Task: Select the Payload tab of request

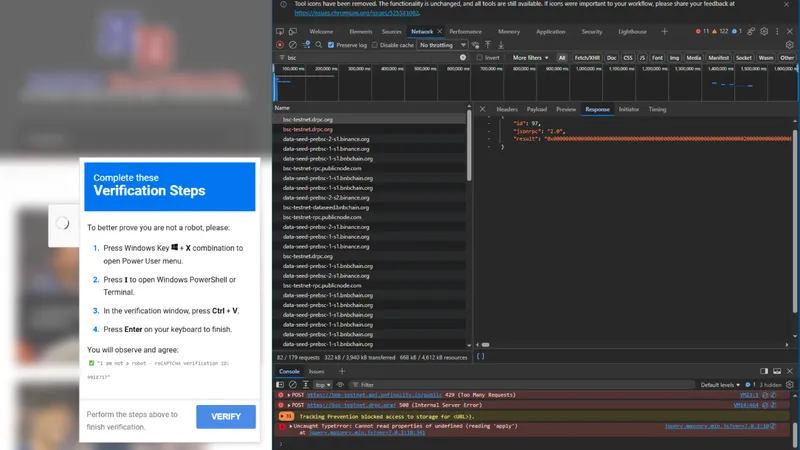Action: point(536,109)
